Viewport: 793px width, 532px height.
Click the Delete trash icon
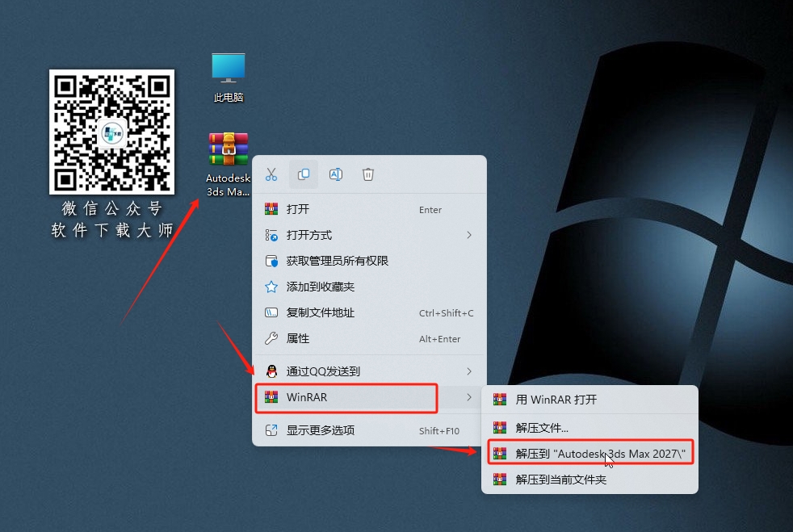coord(368,174)
